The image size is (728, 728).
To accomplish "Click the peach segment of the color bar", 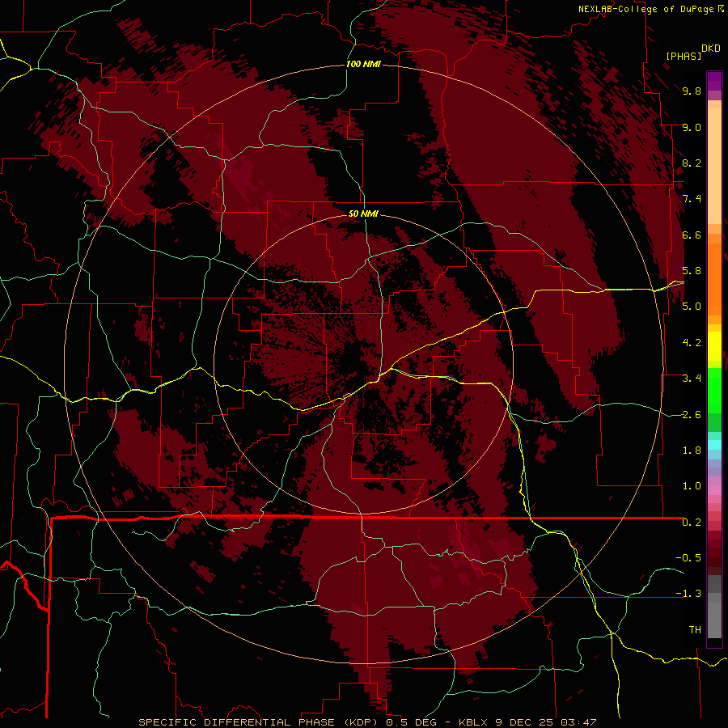I will [714, 166].
